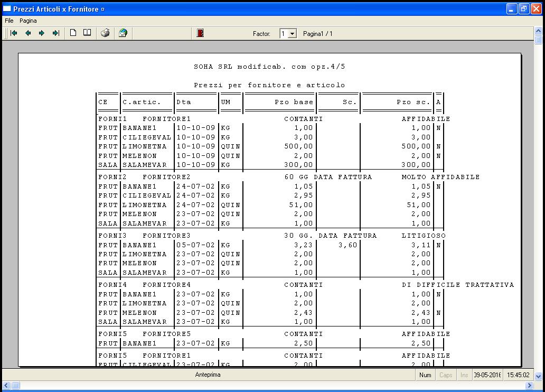Click the red exit door icon
Image resolution: width=545 pixels, height=392 pixels.
point(200,33)
